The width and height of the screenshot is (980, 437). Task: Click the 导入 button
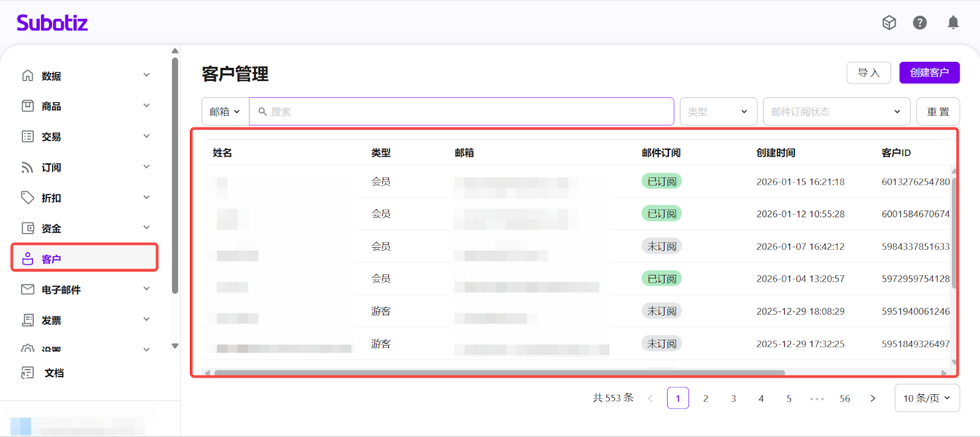tap(869, 73)
